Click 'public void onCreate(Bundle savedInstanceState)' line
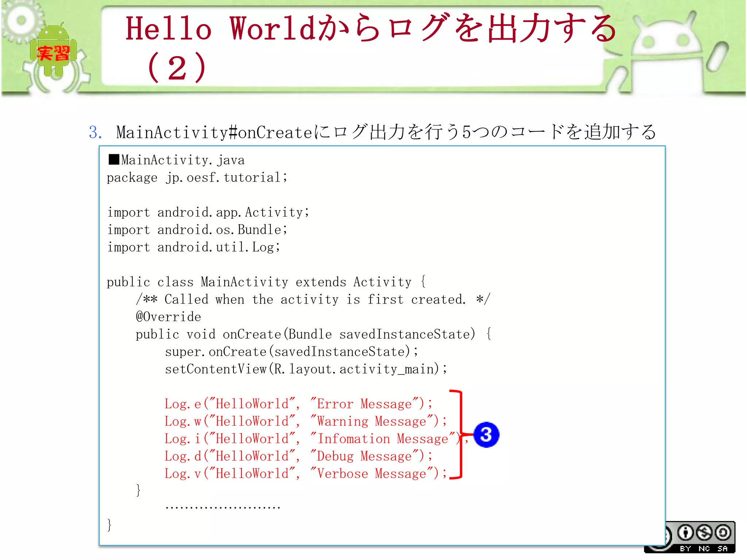 pos(314,334)
